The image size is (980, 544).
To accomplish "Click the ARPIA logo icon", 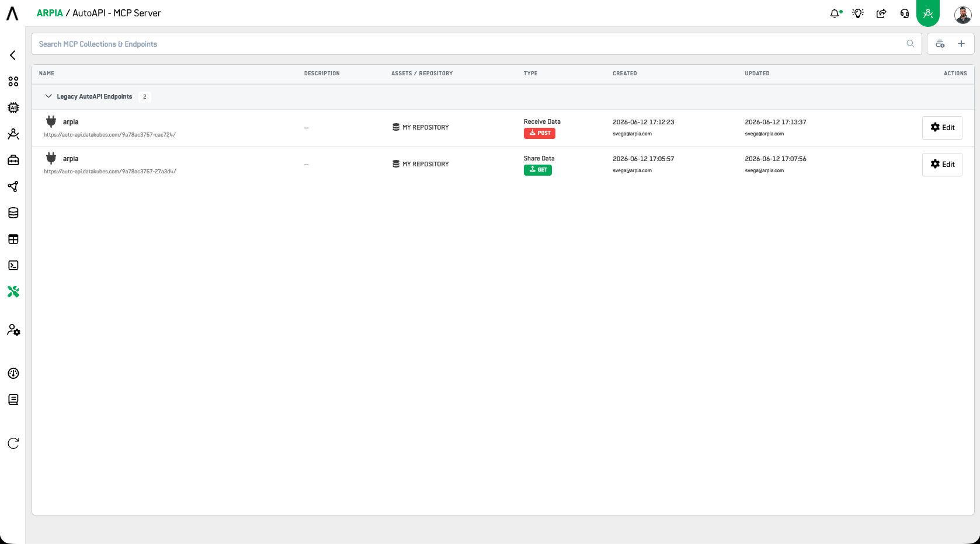I will click(12, 13).
